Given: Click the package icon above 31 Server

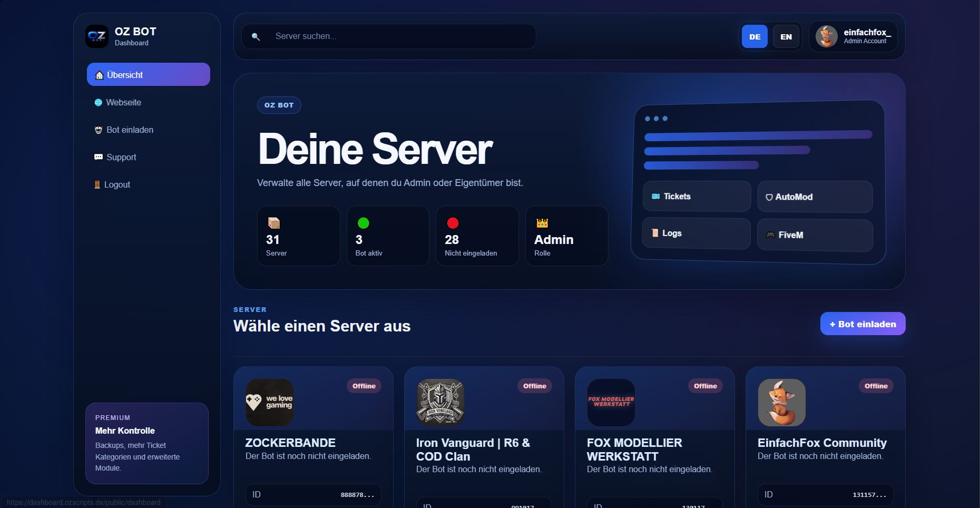Looking at the screenshot, I should 274,223.
